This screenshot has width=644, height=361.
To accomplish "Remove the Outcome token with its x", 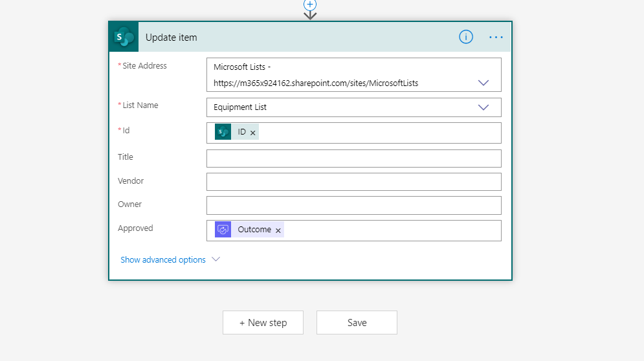I will (x=278, y=230).
